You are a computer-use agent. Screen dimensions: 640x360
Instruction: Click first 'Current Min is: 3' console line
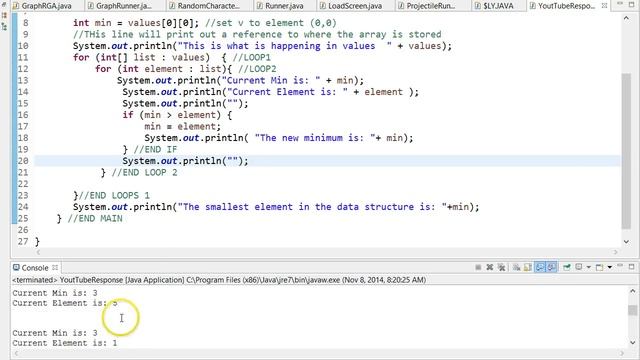pyautogui.click(x=55, y=293)
